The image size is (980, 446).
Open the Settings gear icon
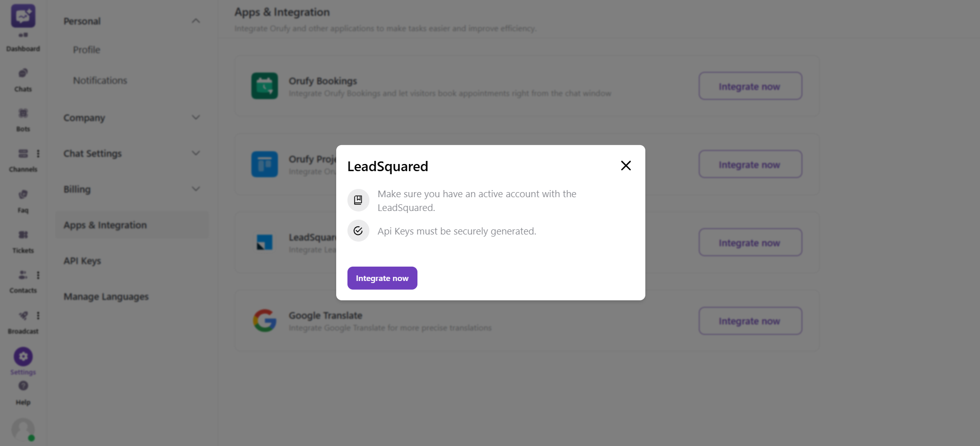pos(23,357)
